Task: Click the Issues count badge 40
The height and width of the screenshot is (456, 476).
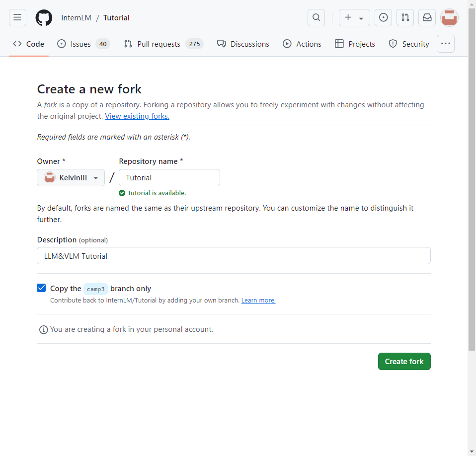Action: click(x=103, y=44)
